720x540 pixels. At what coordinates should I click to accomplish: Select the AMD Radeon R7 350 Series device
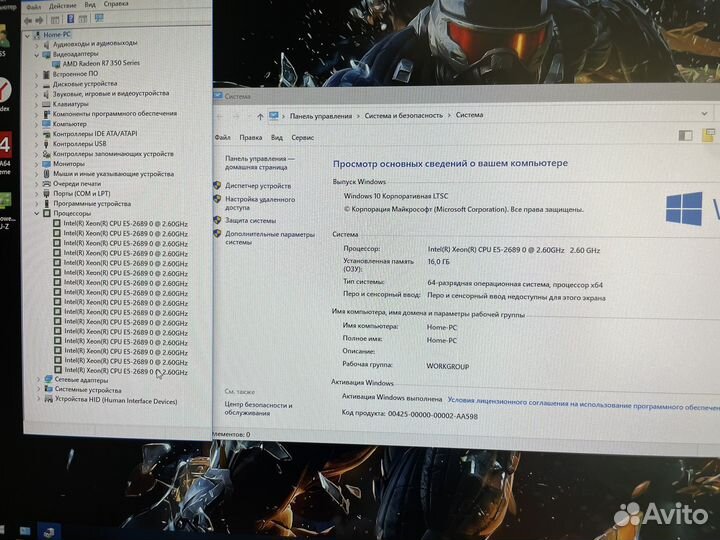[x=101, y=63]
